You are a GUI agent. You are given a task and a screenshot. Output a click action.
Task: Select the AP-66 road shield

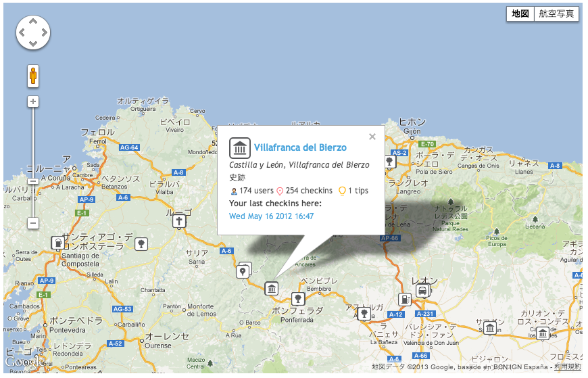(x=390, y=238)
